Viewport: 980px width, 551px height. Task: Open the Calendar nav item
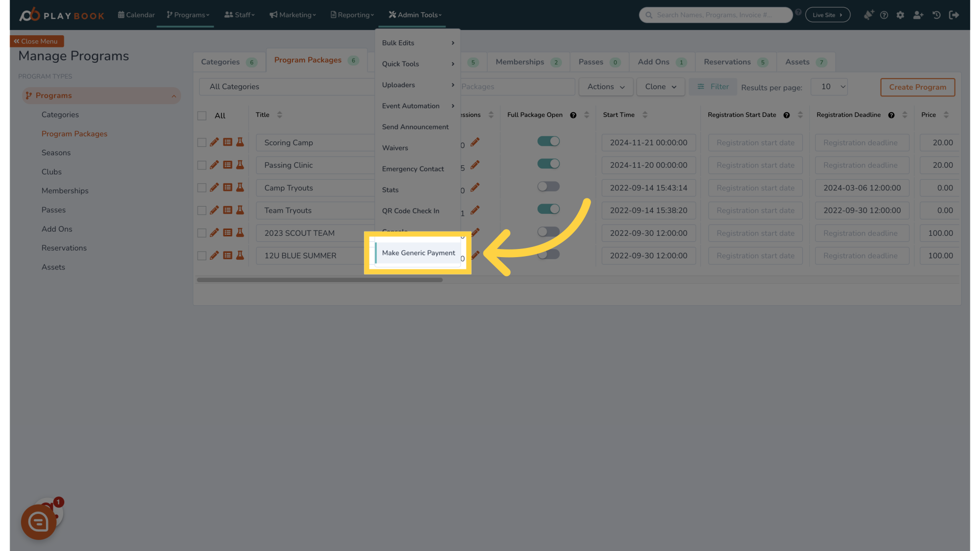tap(136, 15)
